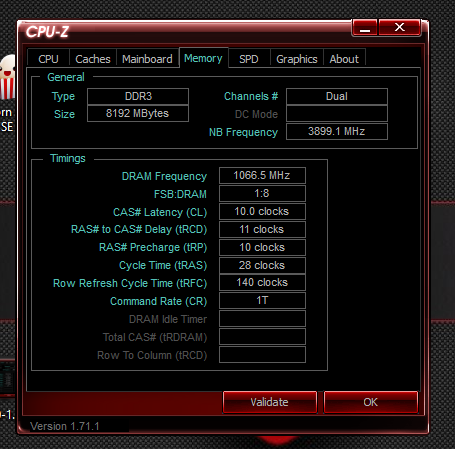Select the 10.0 clocks CAS latency value

pos(262,211)
